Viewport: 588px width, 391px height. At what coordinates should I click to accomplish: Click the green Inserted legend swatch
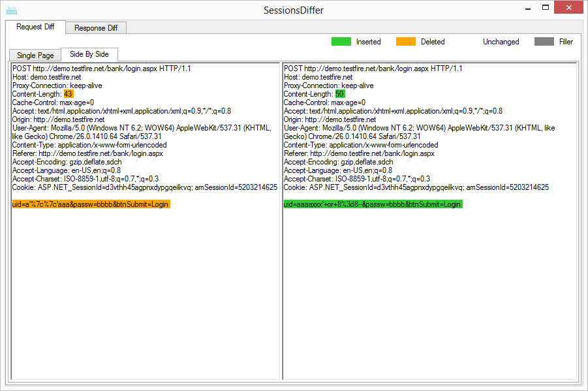point(340,41)
